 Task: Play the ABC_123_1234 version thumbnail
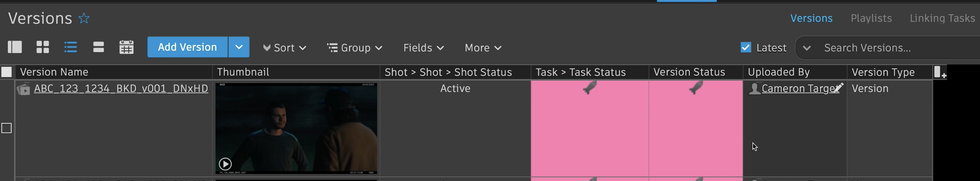coord(225,164)
